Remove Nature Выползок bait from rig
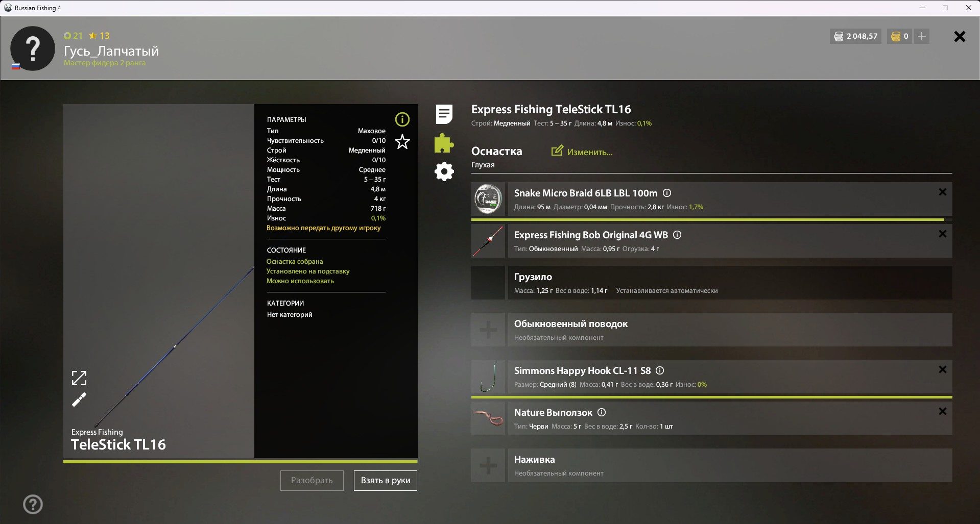 pos(943,411)
